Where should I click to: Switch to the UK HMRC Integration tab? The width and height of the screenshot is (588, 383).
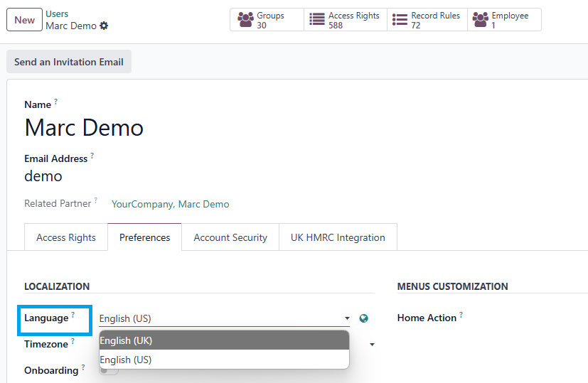338,237
